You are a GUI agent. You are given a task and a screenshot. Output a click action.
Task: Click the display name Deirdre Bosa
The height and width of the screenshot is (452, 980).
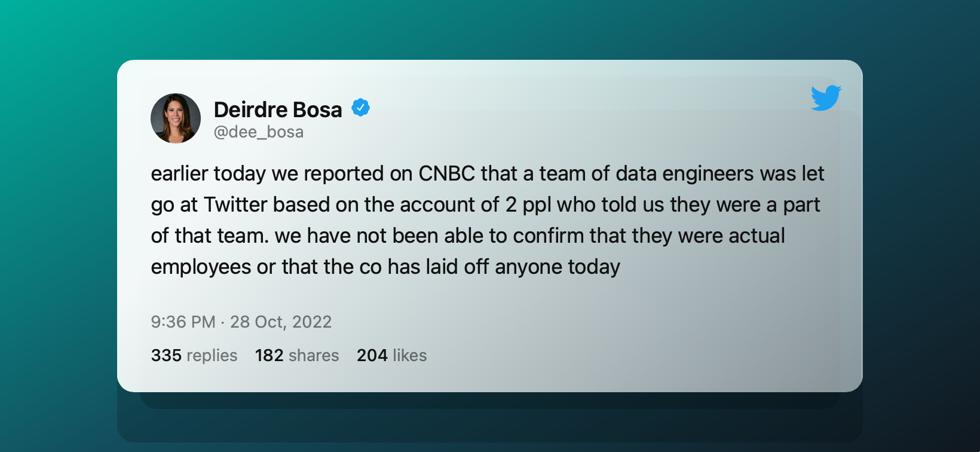[278, 109]
